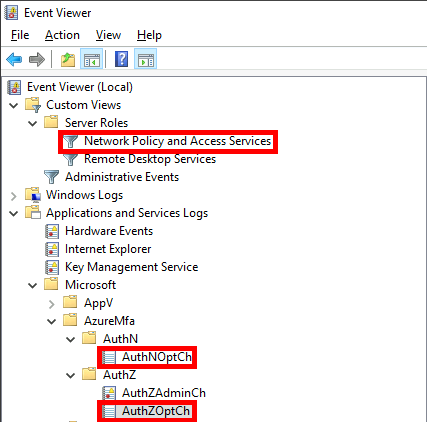Click the Microsoft folder icon
This screenshot has height=422, width=427.
[51, 284]
